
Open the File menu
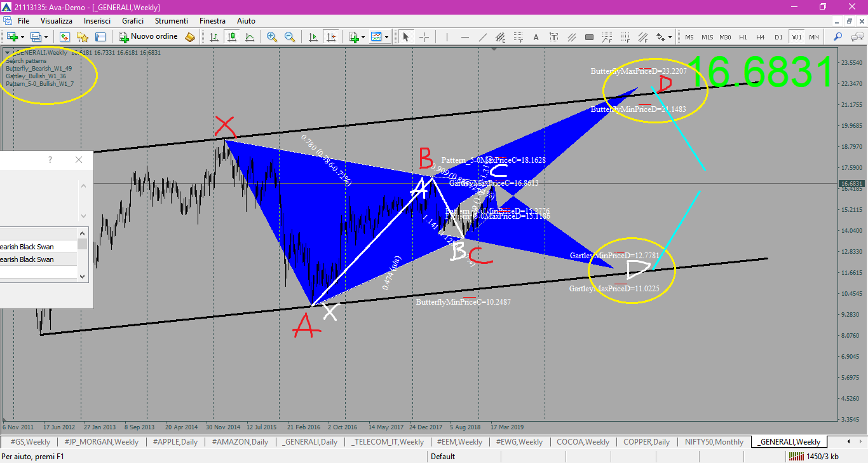pyautogui.click(x=24, y=21)
